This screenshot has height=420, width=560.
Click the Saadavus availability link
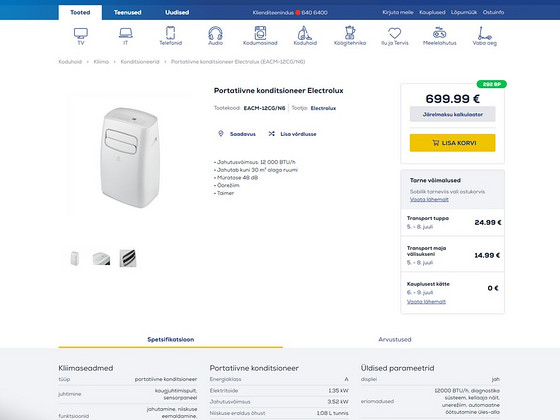click(x=242, y=134)
